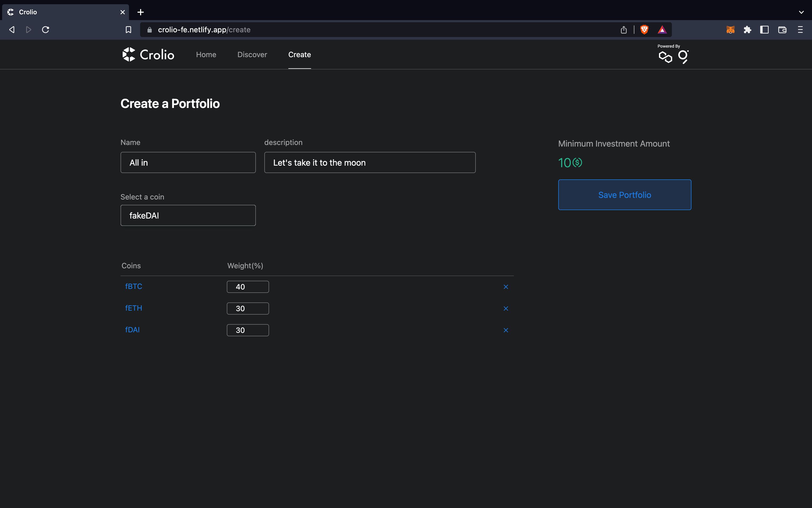
Task: Click the Save Portfolio button
Action: pyautogui.click(x=624, y=195)
